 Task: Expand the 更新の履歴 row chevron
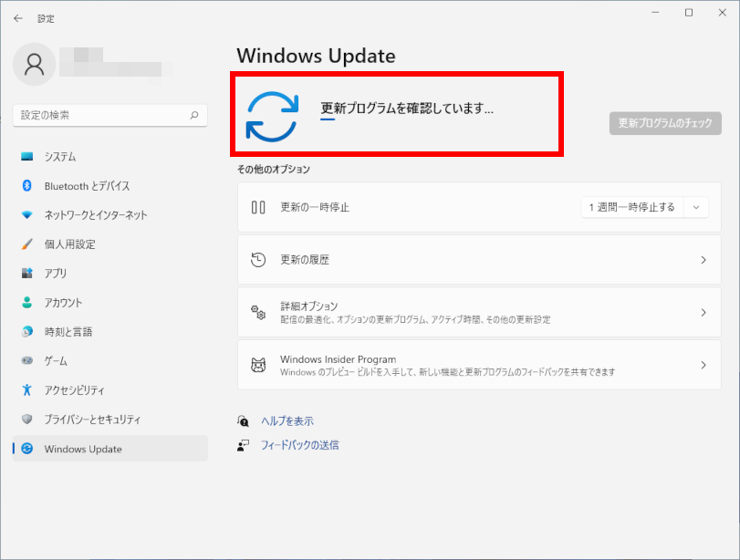(703, 260)
